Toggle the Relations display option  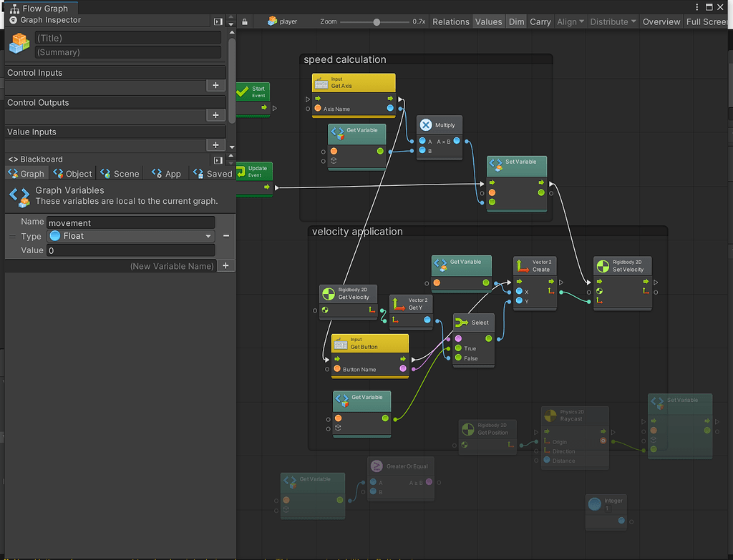451,22
